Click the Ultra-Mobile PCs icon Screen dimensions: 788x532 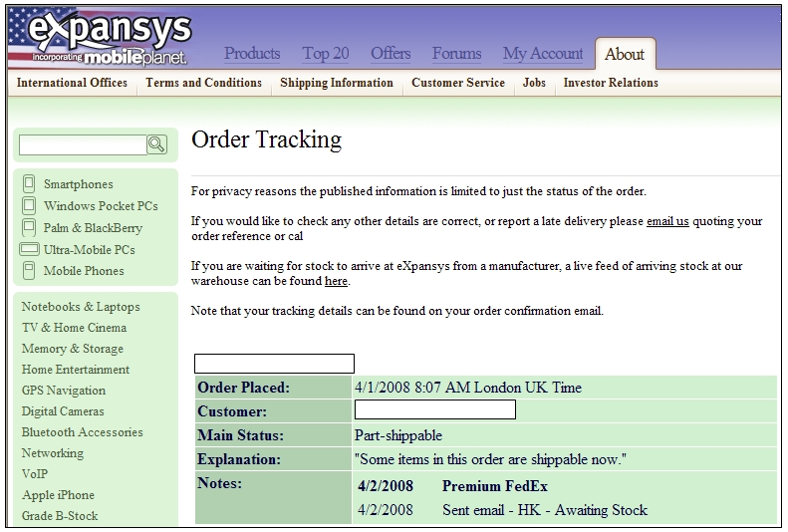coord(29,249)
